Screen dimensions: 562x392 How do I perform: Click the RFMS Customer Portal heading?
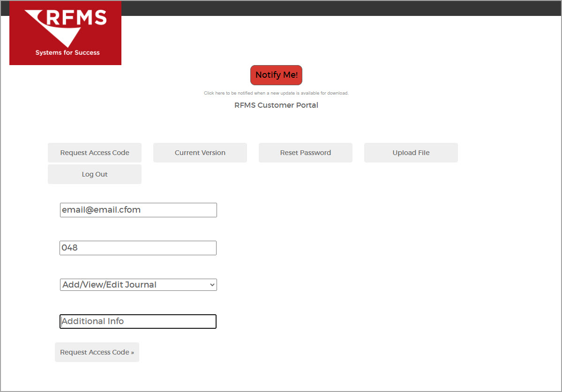pos(276,105)
